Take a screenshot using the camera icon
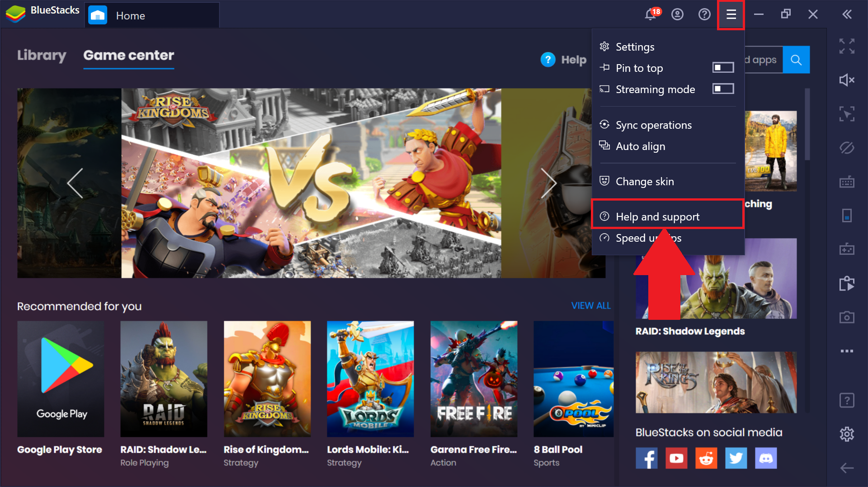This screenshot has height=487, width=868. 846,317
